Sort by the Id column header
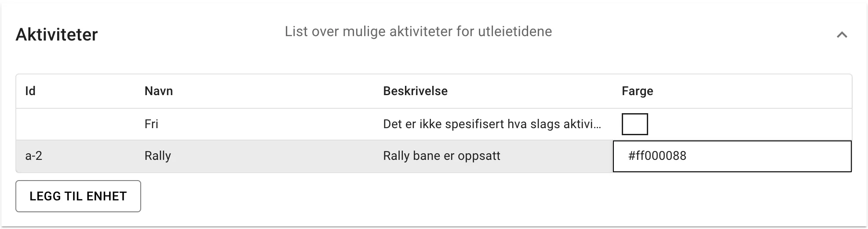 pyautogui.click(x=30, y=91)
